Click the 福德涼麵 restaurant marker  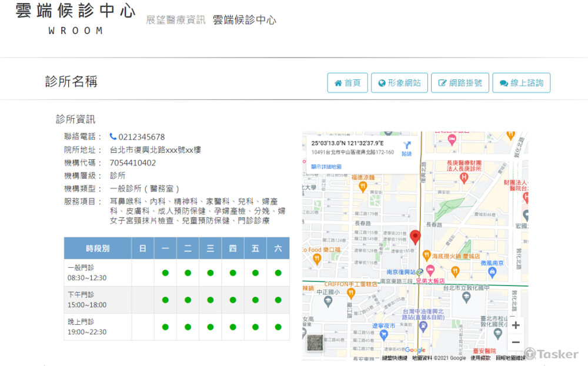pos(363,186)
